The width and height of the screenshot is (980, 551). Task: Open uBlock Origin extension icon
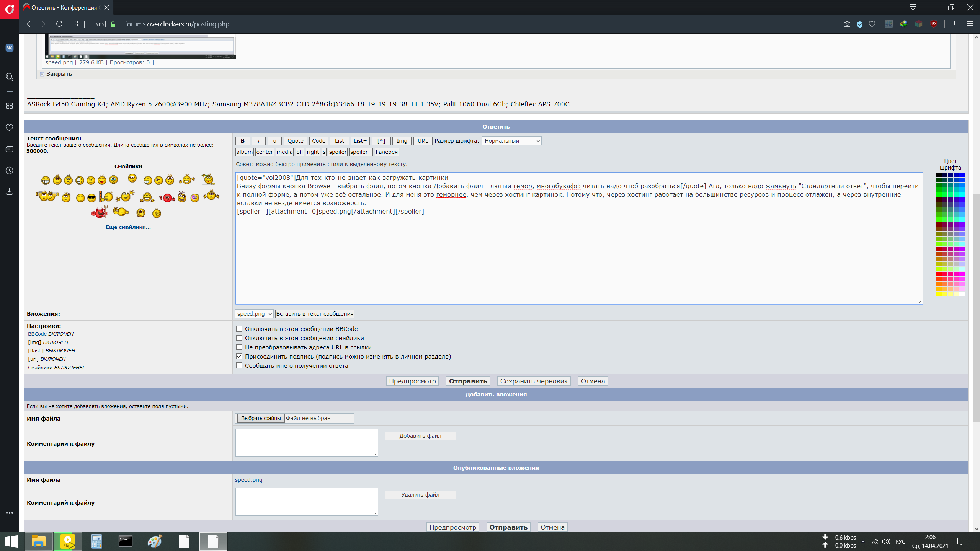click(x=934, y=24)
